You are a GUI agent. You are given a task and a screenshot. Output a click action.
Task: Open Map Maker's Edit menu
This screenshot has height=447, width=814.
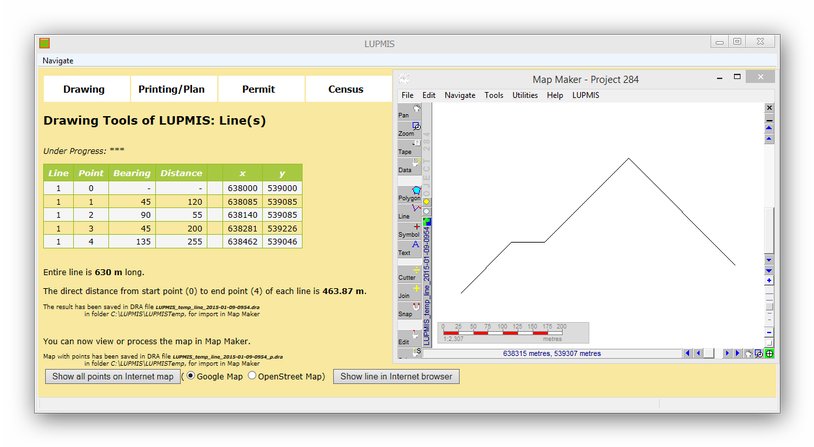[429, 96]
